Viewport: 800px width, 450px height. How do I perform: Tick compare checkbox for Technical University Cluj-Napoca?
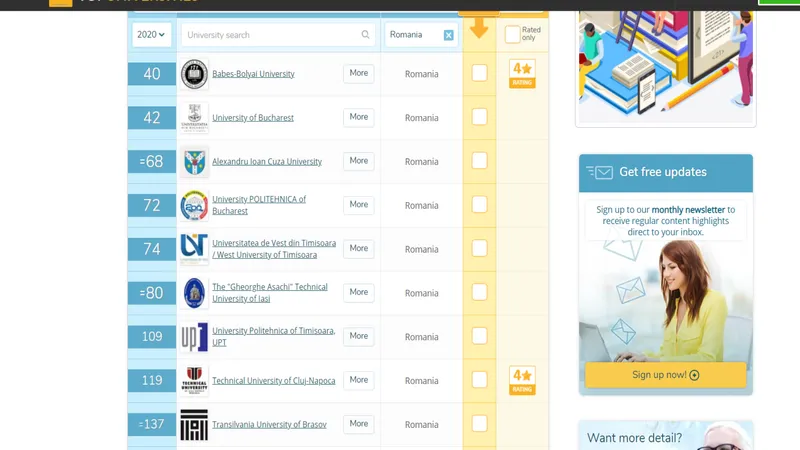(x=479, y=380)
